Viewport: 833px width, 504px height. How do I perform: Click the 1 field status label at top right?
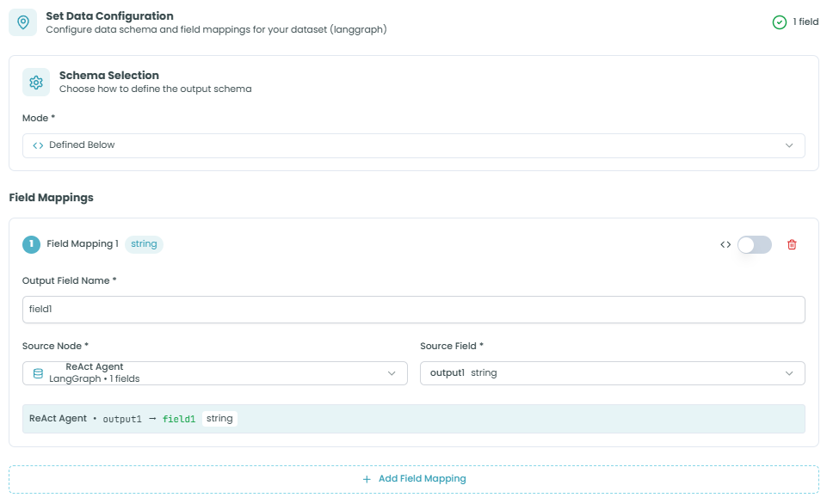805,22
